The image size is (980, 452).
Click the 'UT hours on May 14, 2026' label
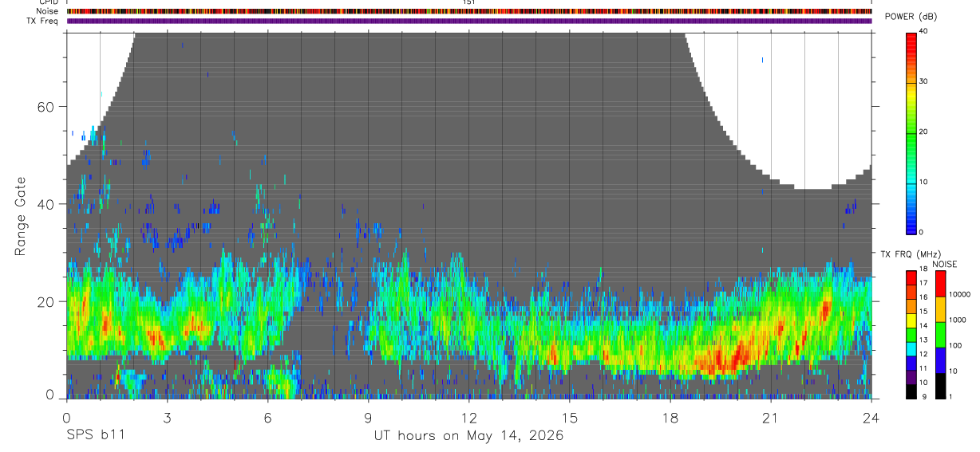click(468, 435)
